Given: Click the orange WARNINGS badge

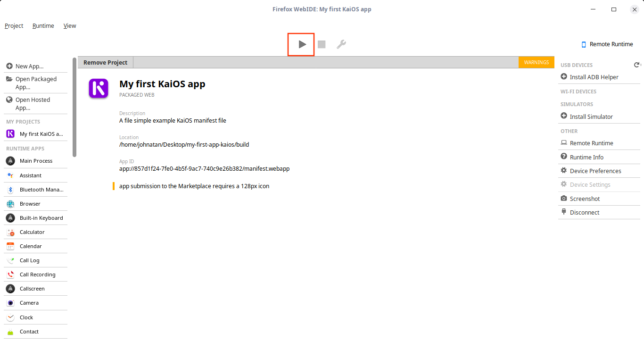Looking at the screenshot, I should [x=537, y=62].
